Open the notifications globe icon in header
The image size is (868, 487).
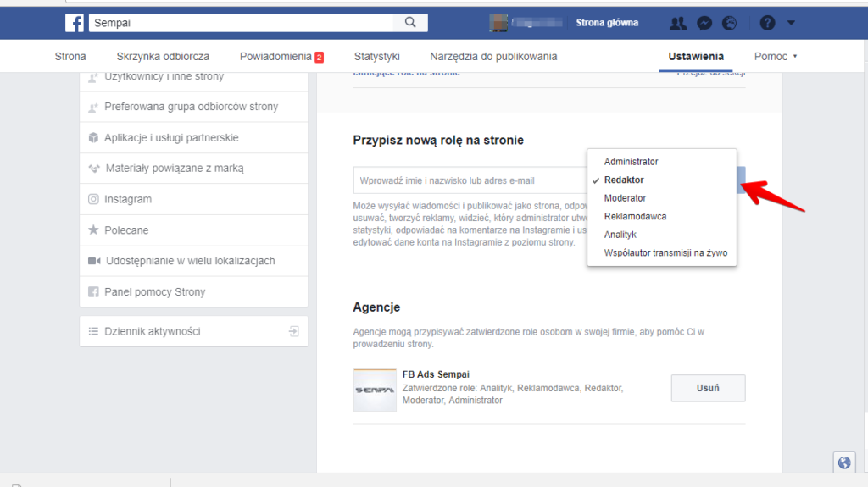(730, 23)
